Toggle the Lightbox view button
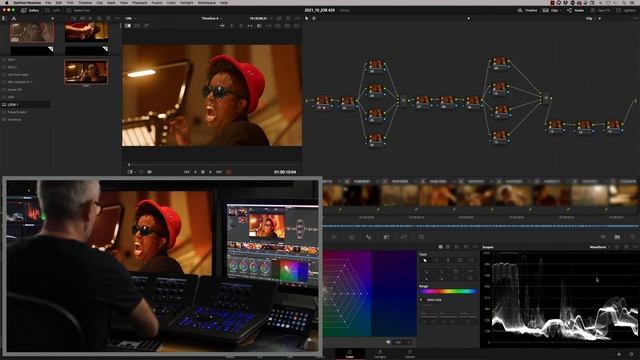 coord(627,10)
